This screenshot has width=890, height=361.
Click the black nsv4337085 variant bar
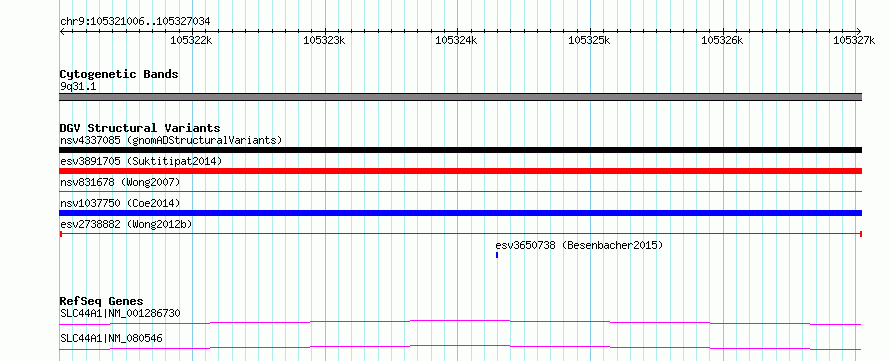click(460, 150)
